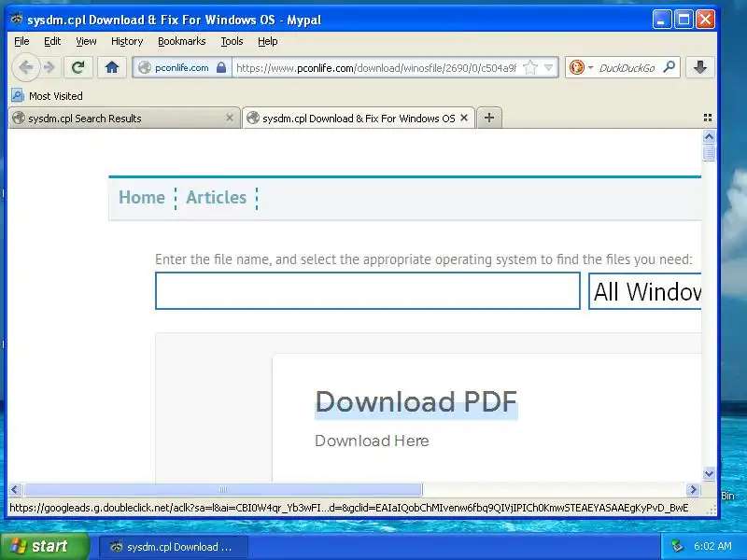Click the Mypal raccoon icon in title bar
Viewport: 747px width, 560px height.
tap(17, 19)
